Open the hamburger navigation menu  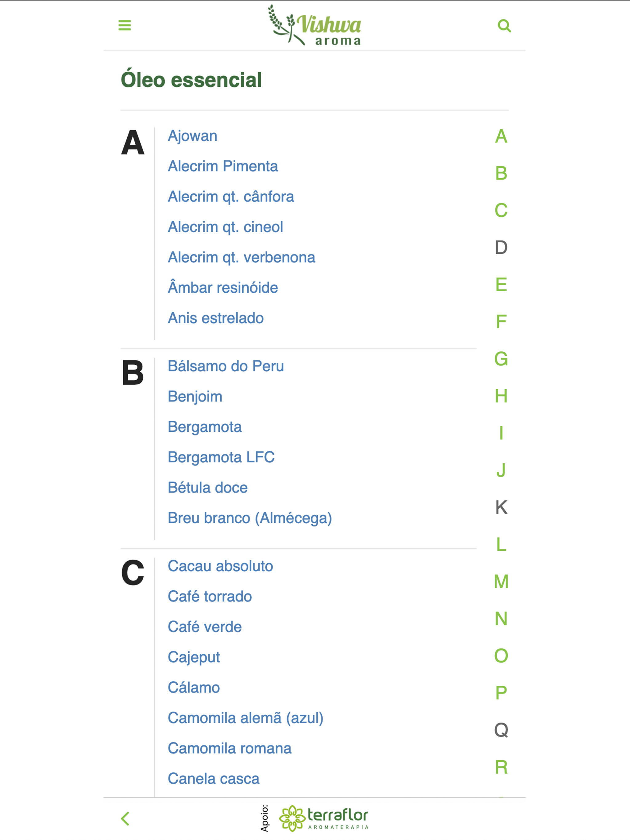tap(124, 26)
